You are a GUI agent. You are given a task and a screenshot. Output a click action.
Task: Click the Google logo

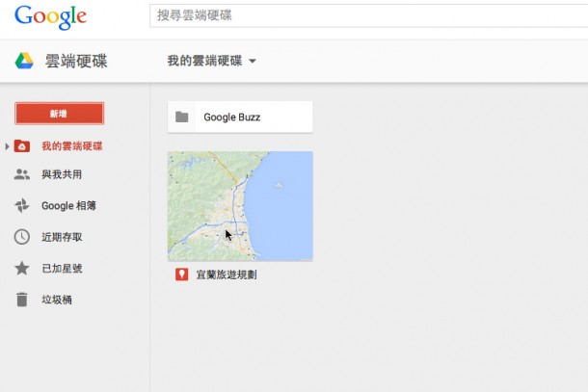coord(51,16)
